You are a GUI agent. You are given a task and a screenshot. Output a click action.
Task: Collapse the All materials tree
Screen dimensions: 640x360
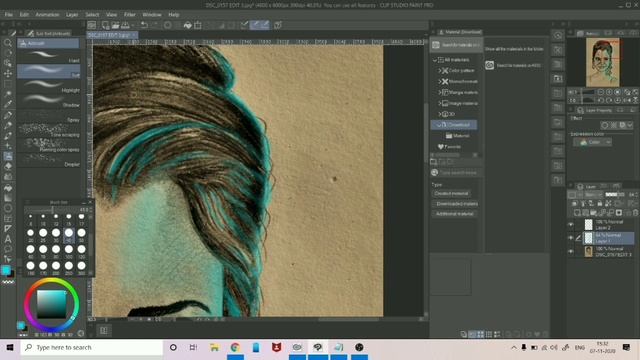click(435, 60)
